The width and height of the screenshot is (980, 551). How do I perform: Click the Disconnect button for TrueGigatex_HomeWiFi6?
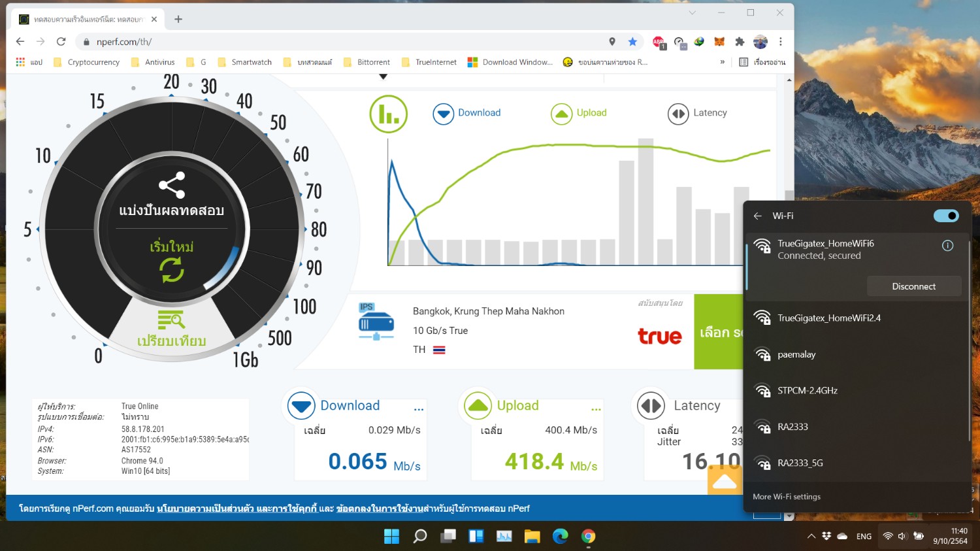click(913, 286)
